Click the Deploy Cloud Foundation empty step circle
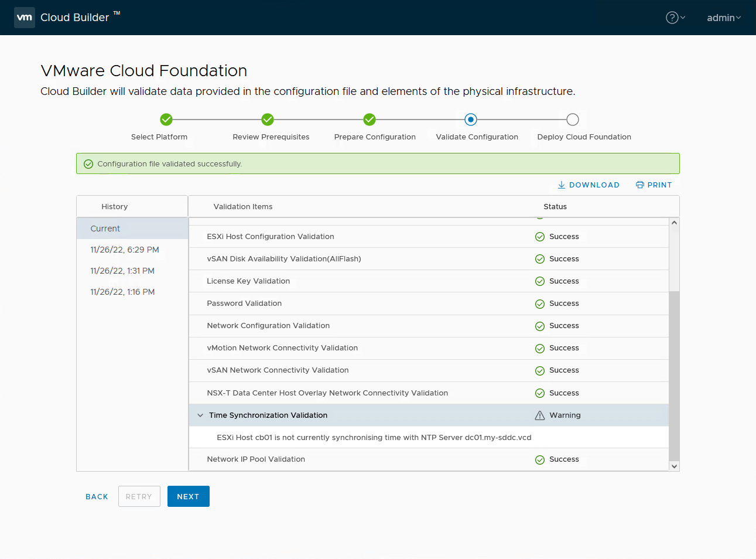 (x=572, y=119)
